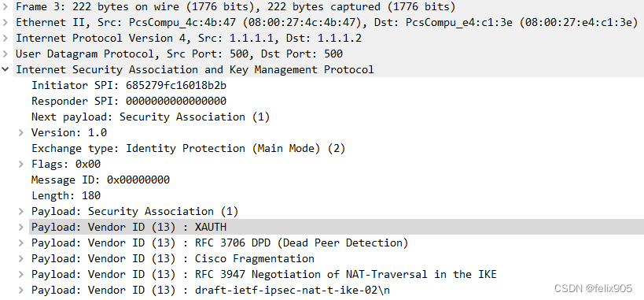Image resolution: width=644 pixels, height=300 pixels.
Task: Expand the Version: 1.0 field
Action: (21, 132)
